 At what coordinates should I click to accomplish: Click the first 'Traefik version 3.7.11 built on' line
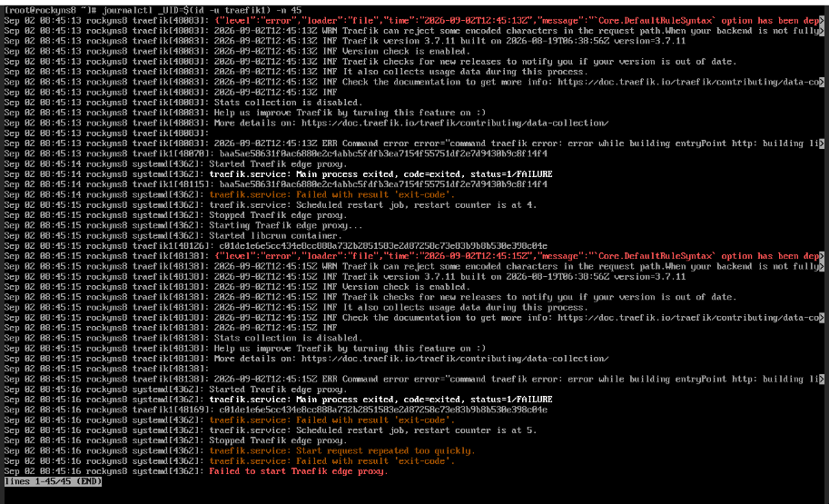(x=449, y=41)
